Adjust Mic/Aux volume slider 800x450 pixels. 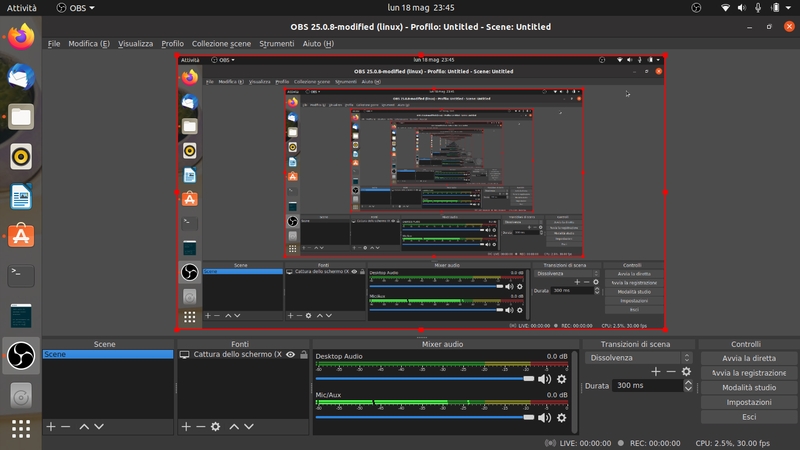click(424, 417)
